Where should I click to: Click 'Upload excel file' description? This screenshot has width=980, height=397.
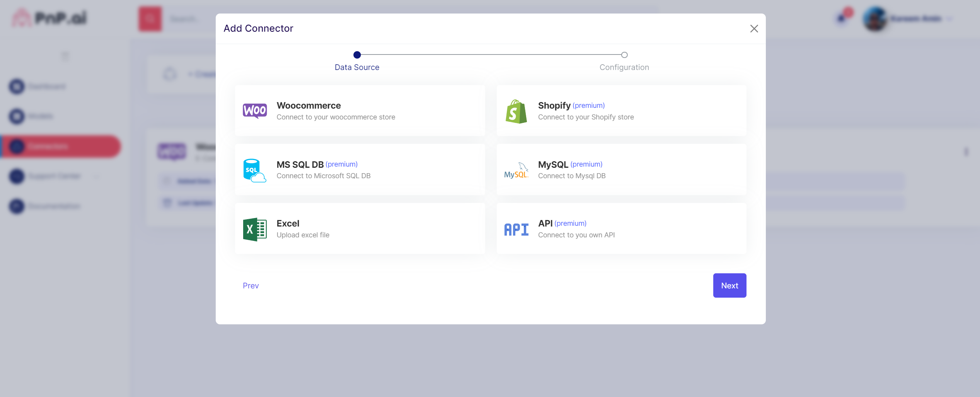(303, 235)
